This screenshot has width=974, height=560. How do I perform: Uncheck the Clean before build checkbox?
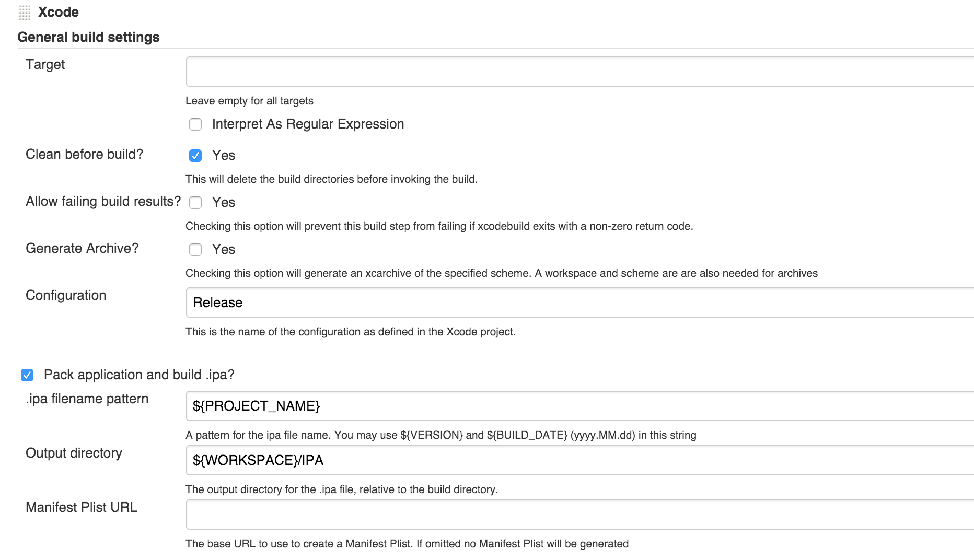point(195,156)
